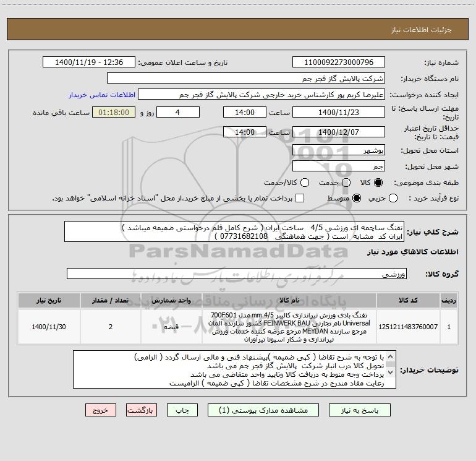Open buyer contact information link
476x461 pixels.
(102, 95)
